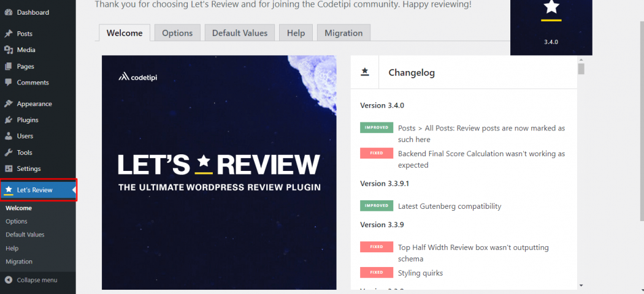
Task: Switch to the Options tab
Action: pyautogui.click(x=177, y=33)
